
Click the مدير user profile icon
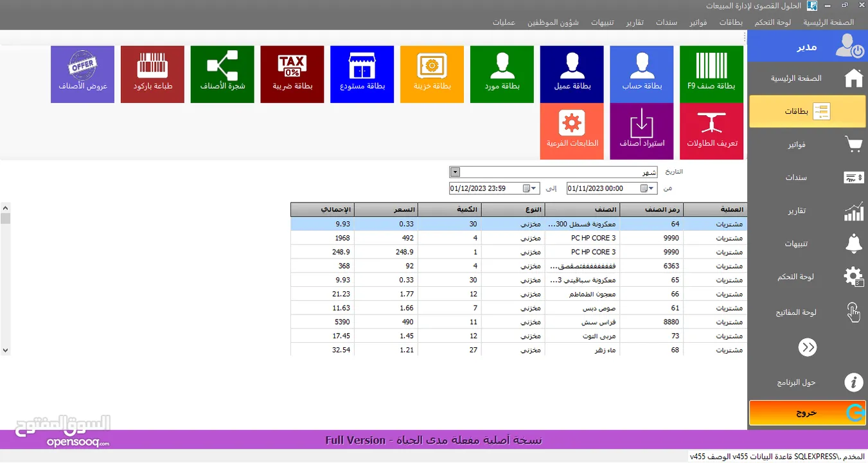[x=851, y=46]
